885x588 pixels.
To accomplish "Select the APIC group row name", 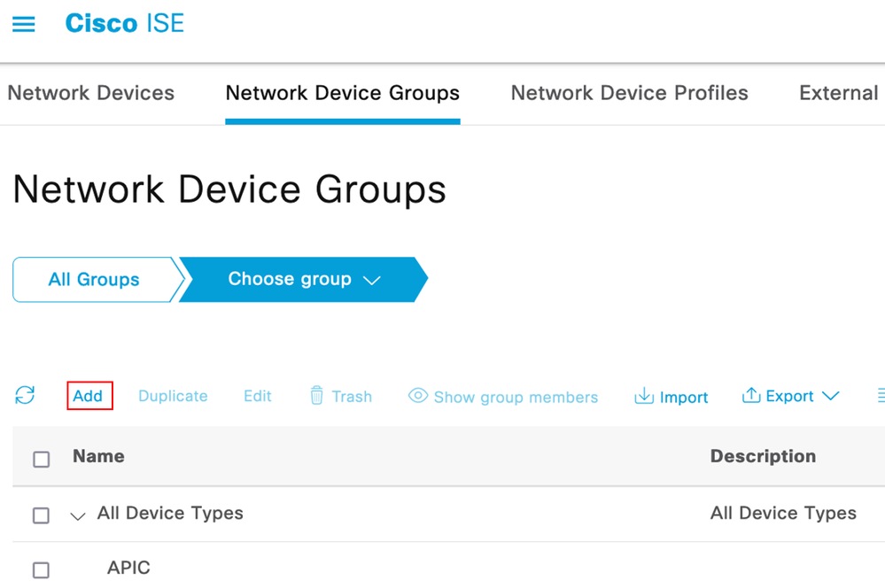I will (x=129, y=568).
